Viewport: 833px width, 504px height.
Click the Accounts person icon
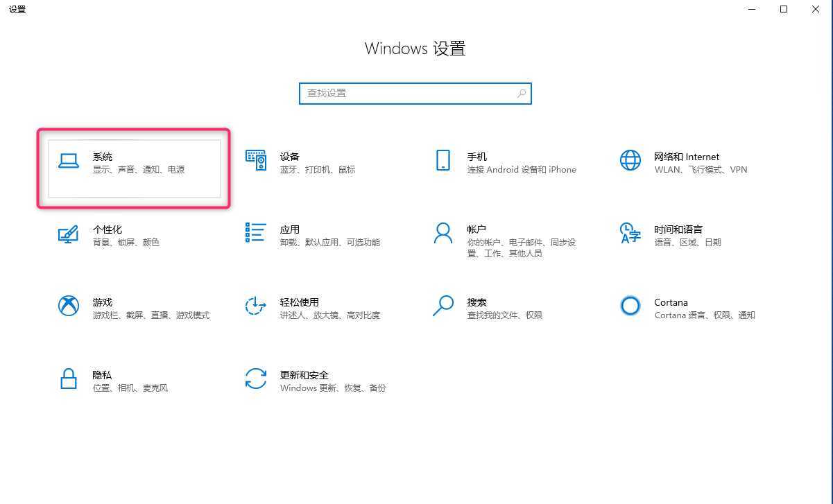point(443,233)
